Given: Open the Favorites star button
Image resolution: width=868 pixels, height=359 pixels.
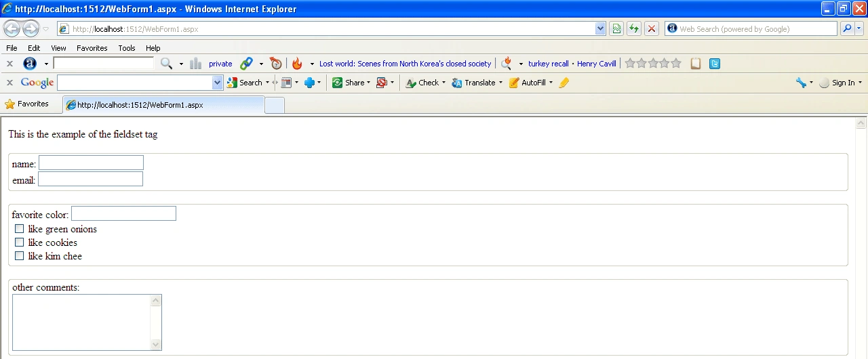Looking at the screenshot, I should [27, 104].
